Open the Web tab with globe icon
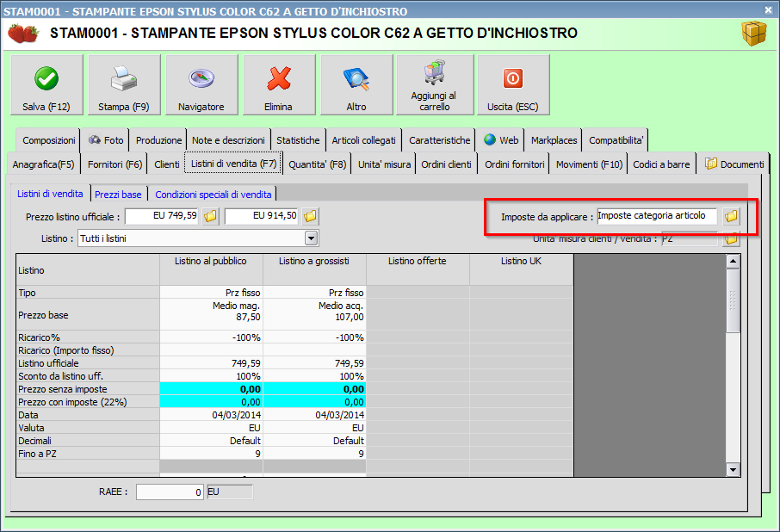This screenshot has width=780, height=532. [x=501, y=140]
